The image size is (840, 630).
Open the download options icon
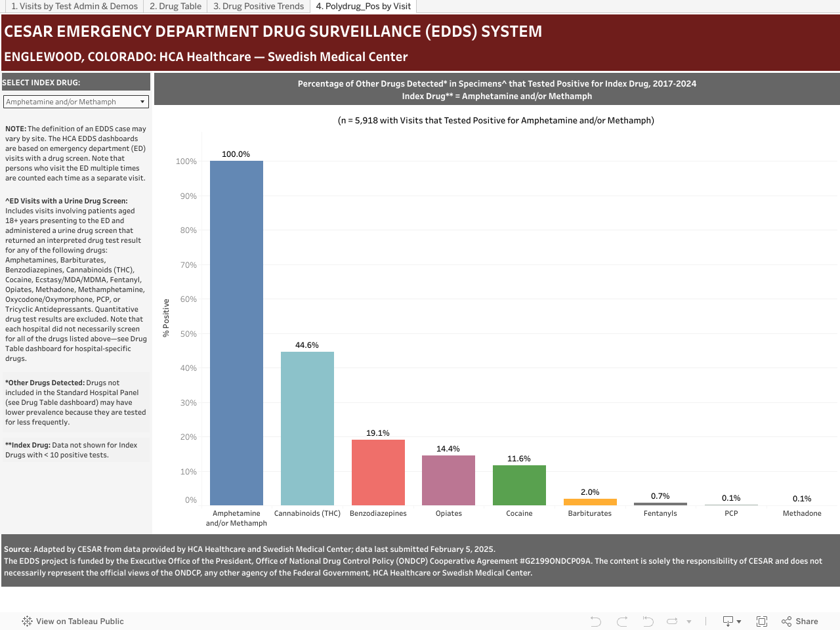732,621
